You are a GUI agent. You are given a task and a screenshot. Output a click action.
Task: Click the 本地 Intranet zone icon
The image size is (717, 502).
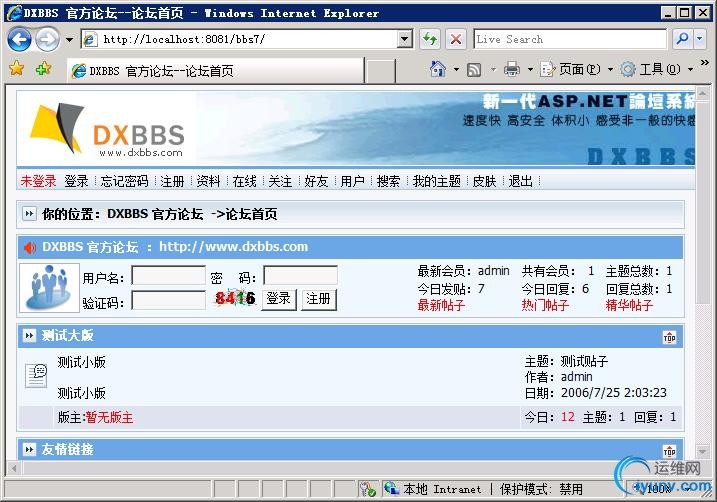(x=391, y=488)
